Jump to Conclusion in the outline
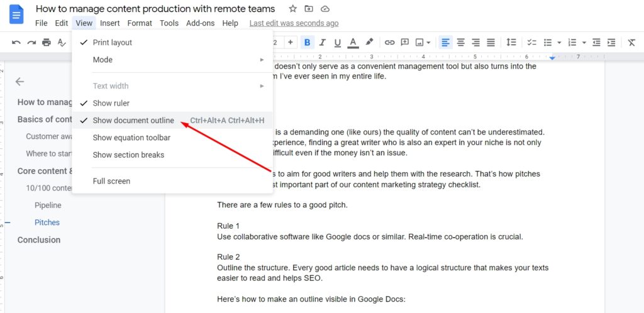This screenshot has width=644, height=313. tap(39, 240)
